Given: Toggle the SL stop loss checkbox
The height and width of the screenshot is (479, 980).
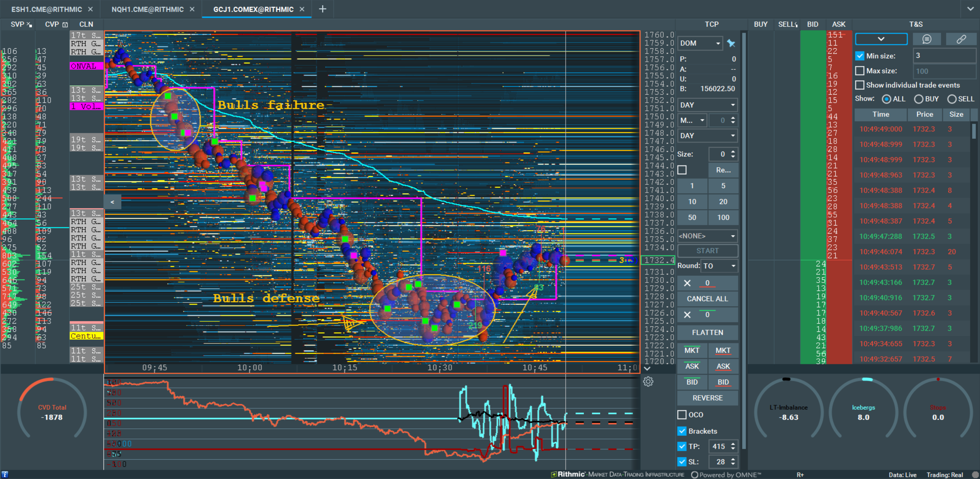Looking at the screenshot, I should tap(682, 462).
